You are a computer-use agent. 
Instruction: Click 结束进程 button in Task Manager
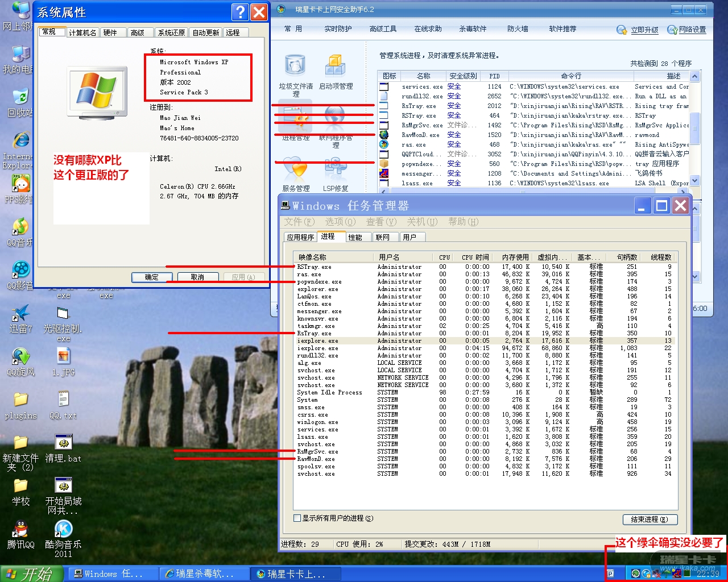click(650, 519)
